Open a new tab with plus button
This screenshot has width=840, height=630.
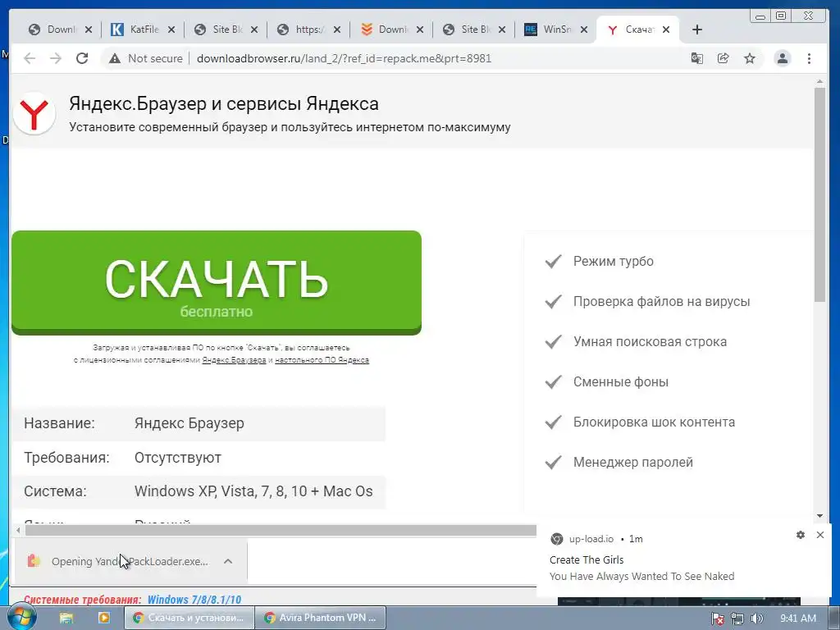click(697, 30)
